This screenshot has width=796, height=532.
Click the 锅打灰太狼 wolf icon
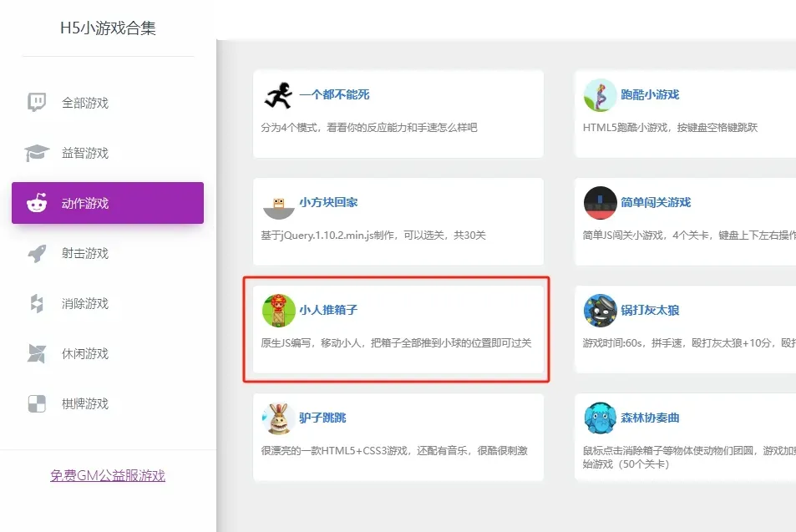tap(600, 310)
